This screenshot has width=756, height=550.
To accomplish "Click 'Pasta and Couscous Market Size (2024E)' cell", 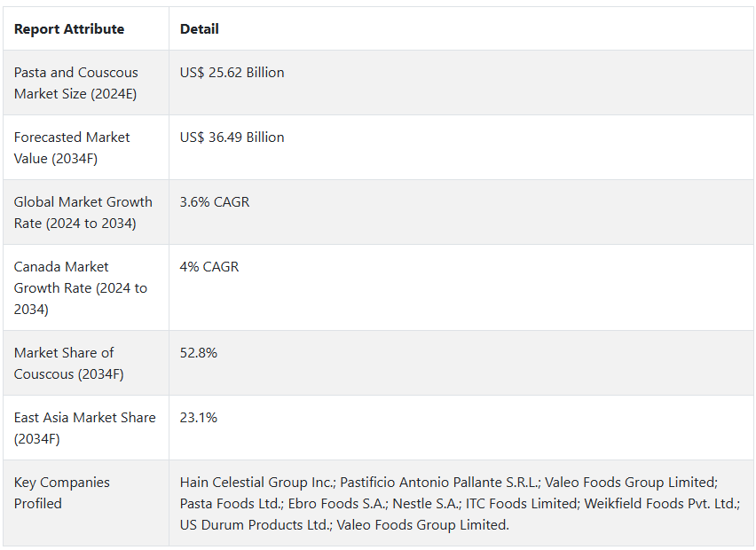I will click(x=75, y=83).
